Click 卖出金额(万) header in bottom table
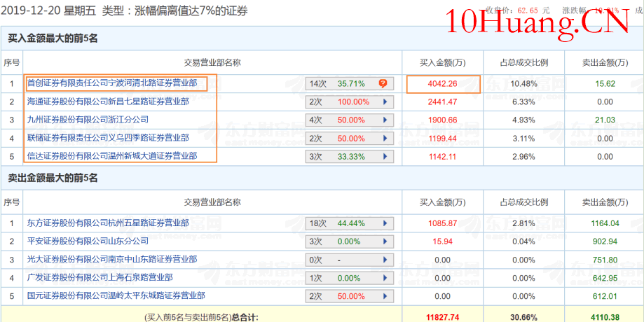644x322 pixels. (x=605, y=202)
